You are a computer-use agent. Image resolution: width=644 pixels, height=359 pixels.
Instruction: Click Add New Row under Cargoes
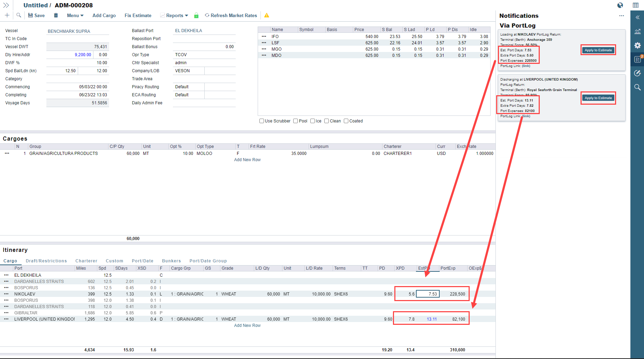(247, 160)
